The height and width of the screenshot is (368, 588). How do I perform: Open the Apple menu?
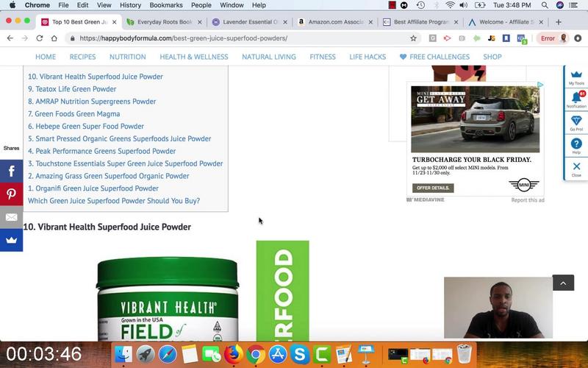tap(12, 5)
